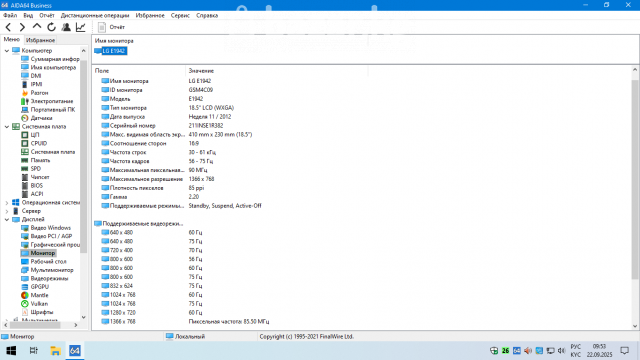640x360 pixels.
Task: Open Task View on the taskbar
Action: click(33, 351)
